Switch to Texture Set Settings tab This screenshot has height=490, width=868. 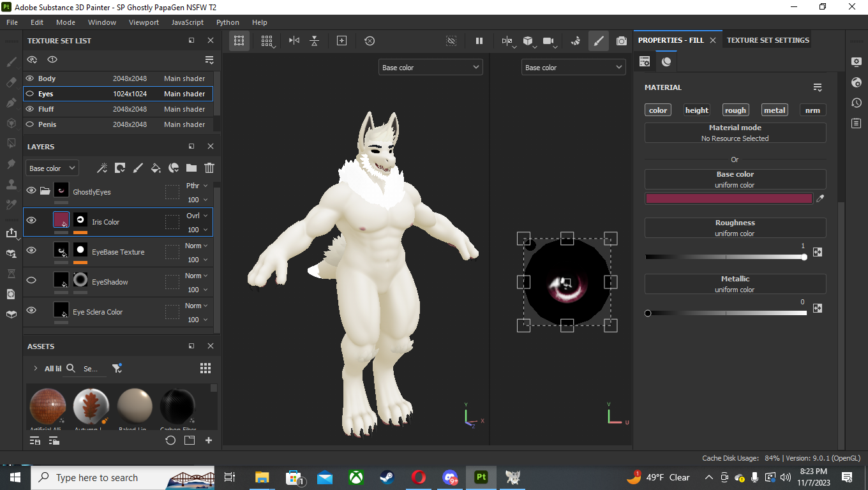[x=768, y=40]
